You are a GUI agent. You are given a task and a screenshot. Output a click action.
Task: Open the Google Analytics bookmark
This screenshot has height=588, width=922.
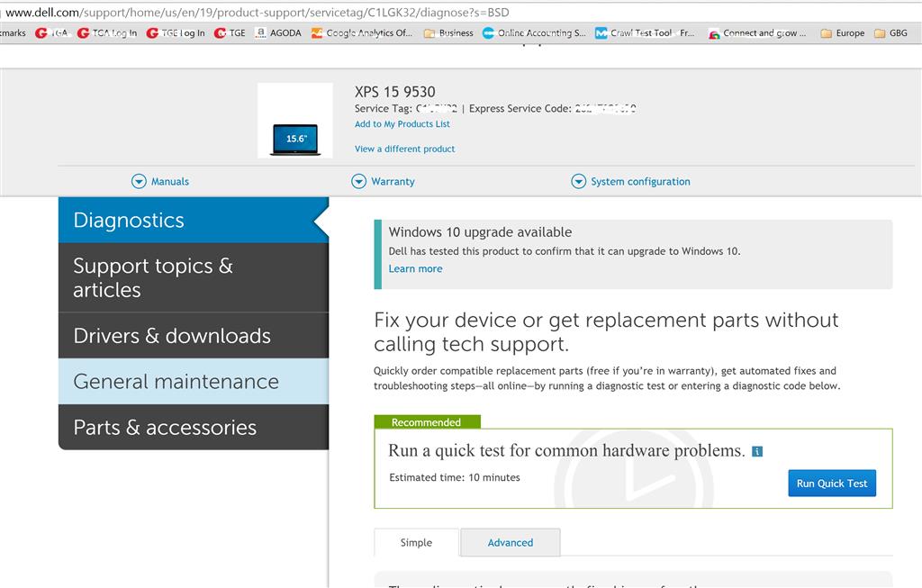pyautogui.click(x=362, y=33)
